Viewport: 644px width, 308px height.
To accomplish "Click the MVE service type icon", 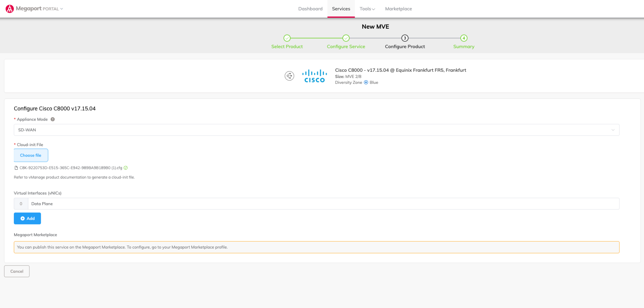I will (x=289, y=76).
